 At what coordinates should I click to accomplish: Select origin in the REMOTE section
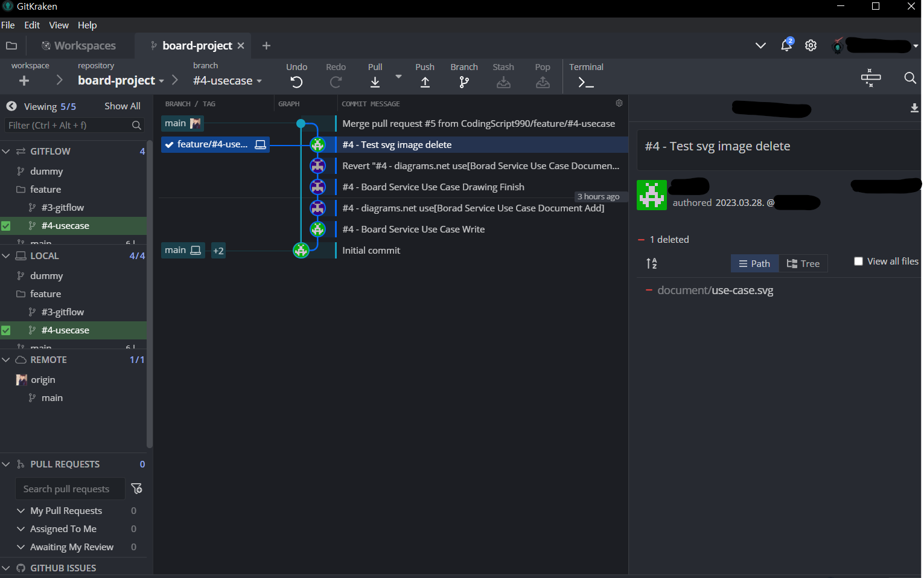tap(42, 380)
